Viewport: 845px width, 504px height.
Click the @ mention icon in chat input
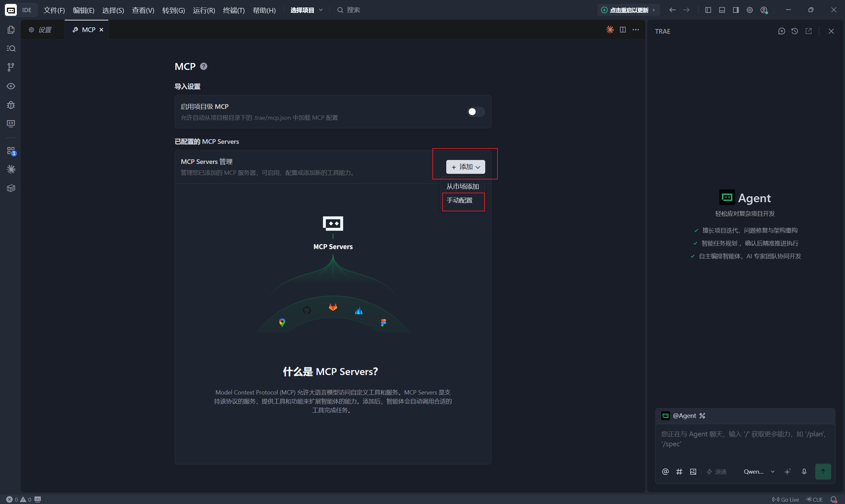[665, 471]
